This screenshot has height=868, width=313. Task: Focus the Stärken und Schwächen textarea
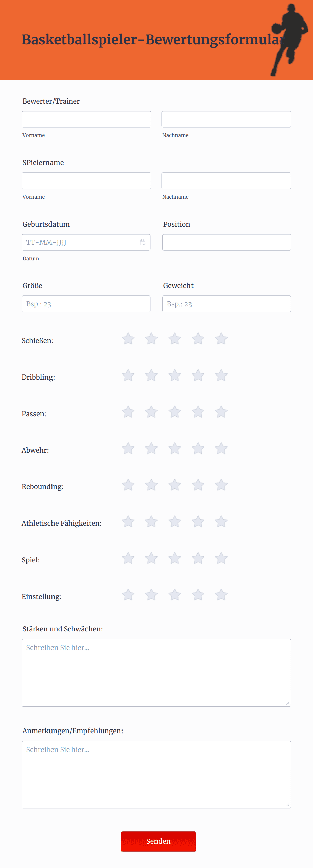(156, 673)
